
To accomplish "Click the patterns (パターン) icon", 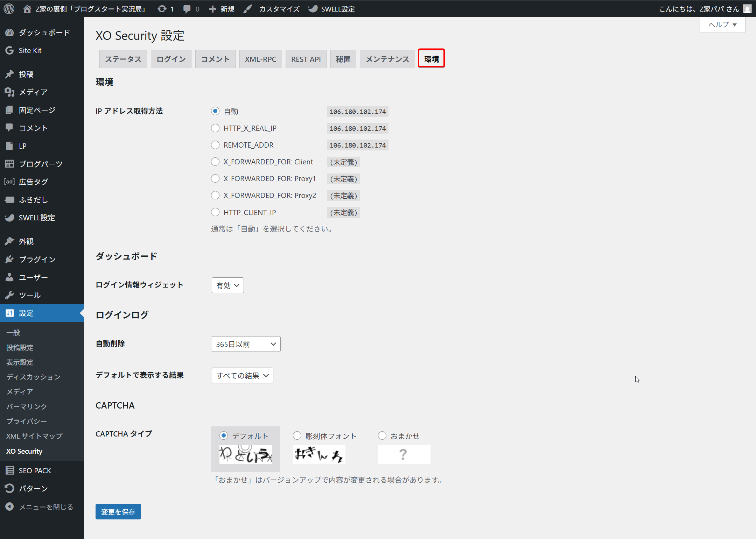I will [x=9, y=488].
